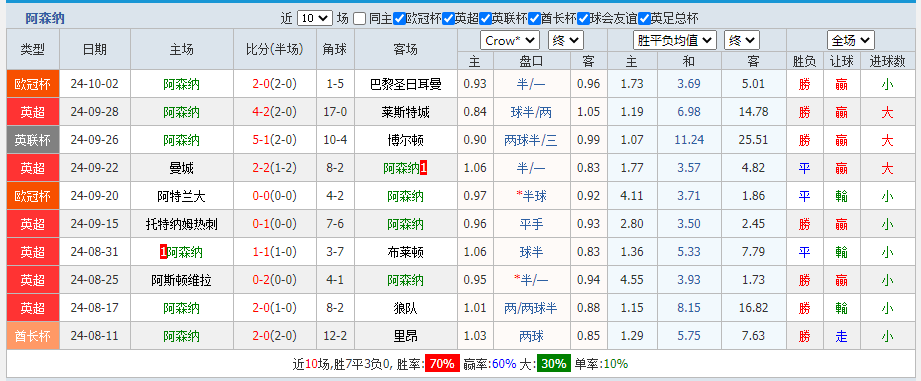This screenshot has height=381, width=921.
Task: Click the 类型 column header
Action: coord(33,49)
